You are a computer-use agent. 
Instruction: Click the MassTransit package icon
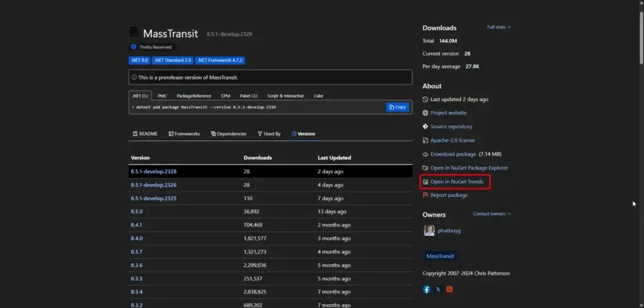point(133,32)
